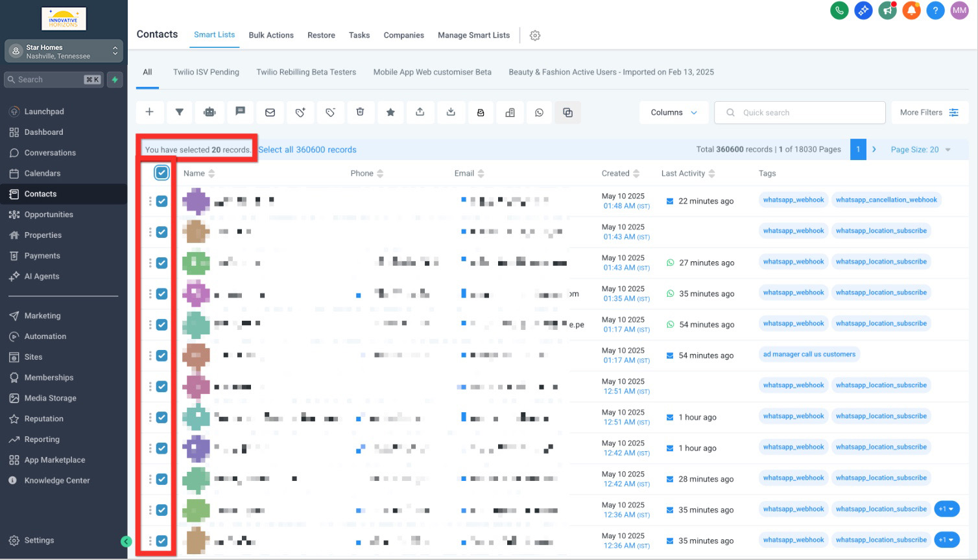Open the green phone dialer icon
Viewport: 978px width, 560px height.
[x=839, y=10]
